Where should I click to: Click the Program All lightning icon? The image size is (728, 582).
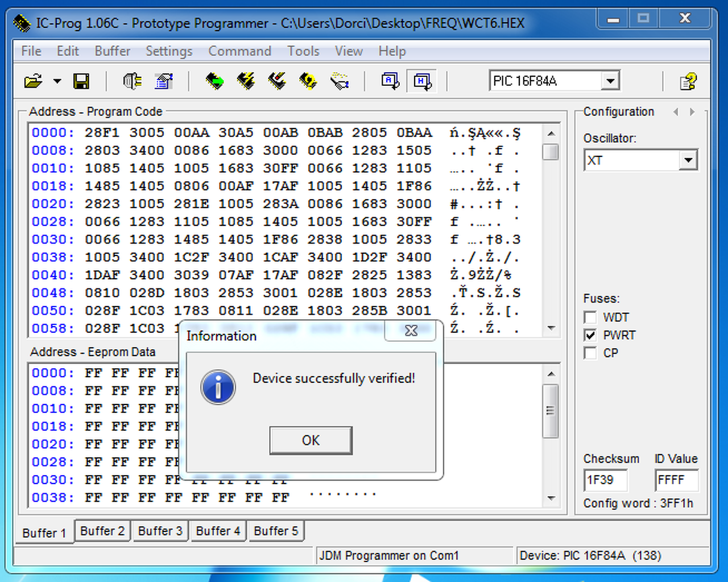(246, 81)
